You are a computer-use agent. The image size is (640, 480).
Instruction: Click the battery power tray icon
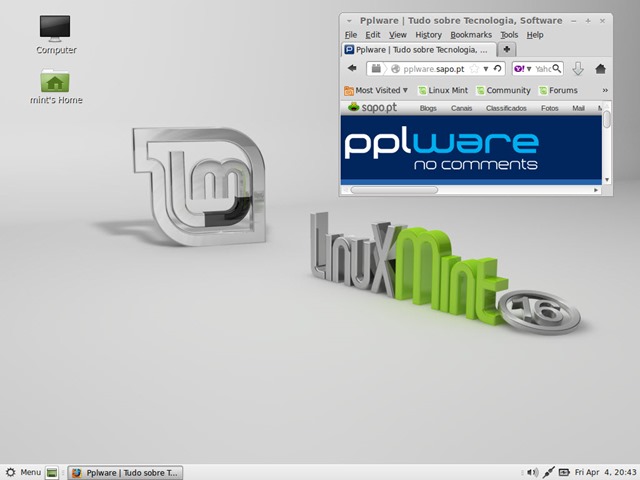pos(564,473)
